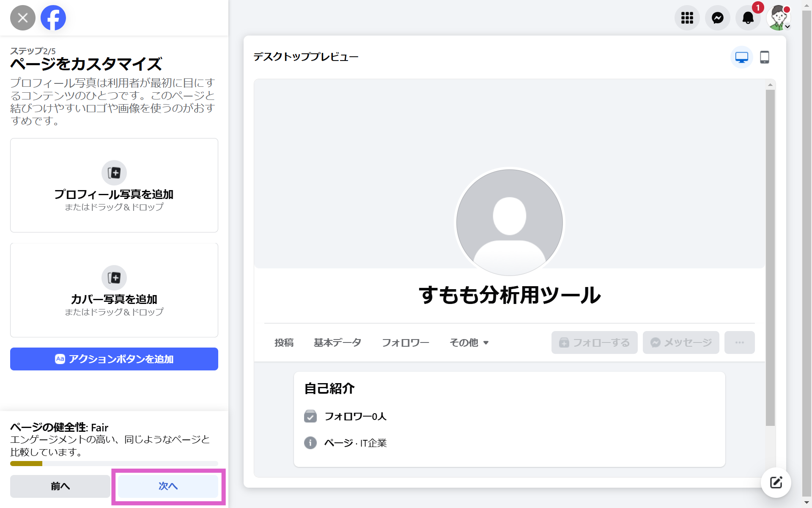Switch to mobile preview mode
812x508 pixels.
[765, 57]
